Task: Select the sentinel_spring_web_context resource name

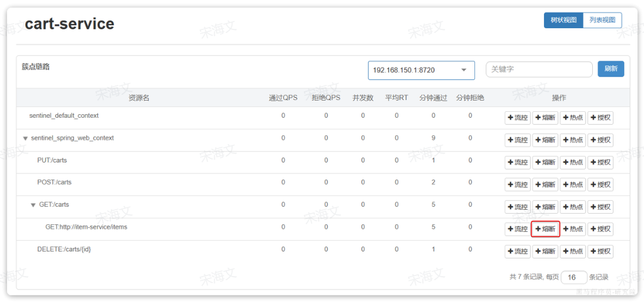Action: 72,138
